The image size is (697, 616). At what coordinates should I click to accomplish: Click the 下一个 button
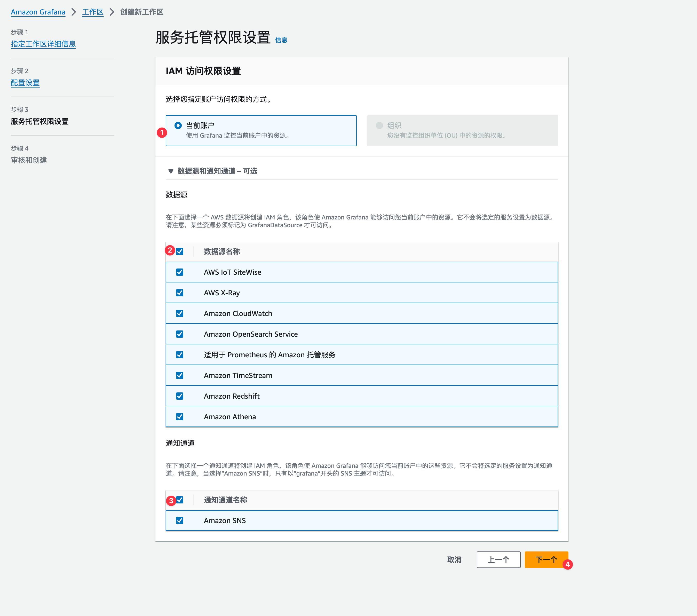pos(546,560)
